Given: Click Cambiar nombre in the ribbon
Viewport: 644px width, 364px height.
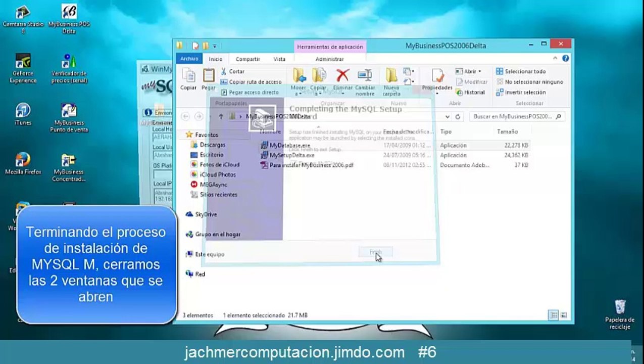Looking at the screenshot, I should (365, 82).
